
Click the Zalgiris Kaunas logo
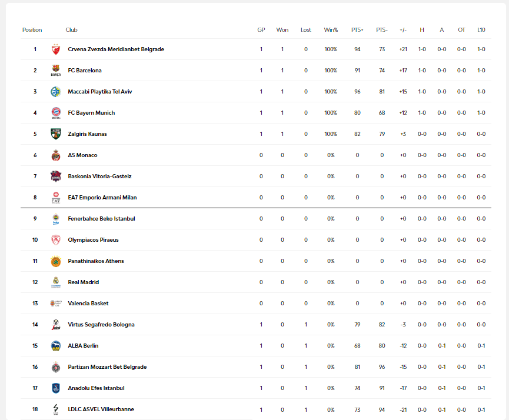[56, 134]
